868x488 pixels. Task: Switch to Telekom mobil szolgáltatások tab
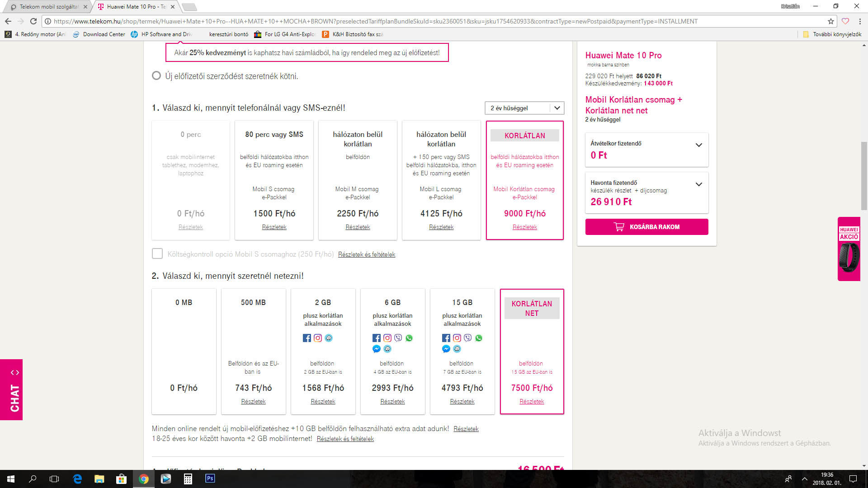click(x=49, y=7)
